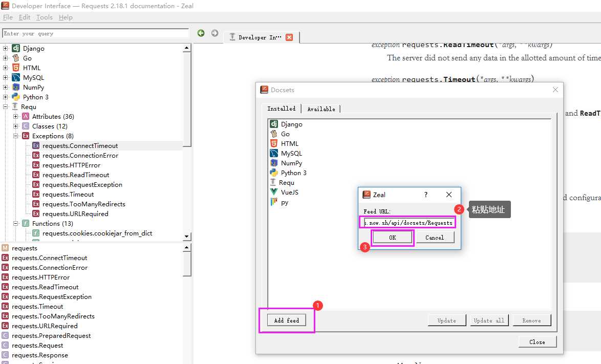
Task: Select the MySQL dolphin icon in sidebar tree
Action: coord(16,77)
